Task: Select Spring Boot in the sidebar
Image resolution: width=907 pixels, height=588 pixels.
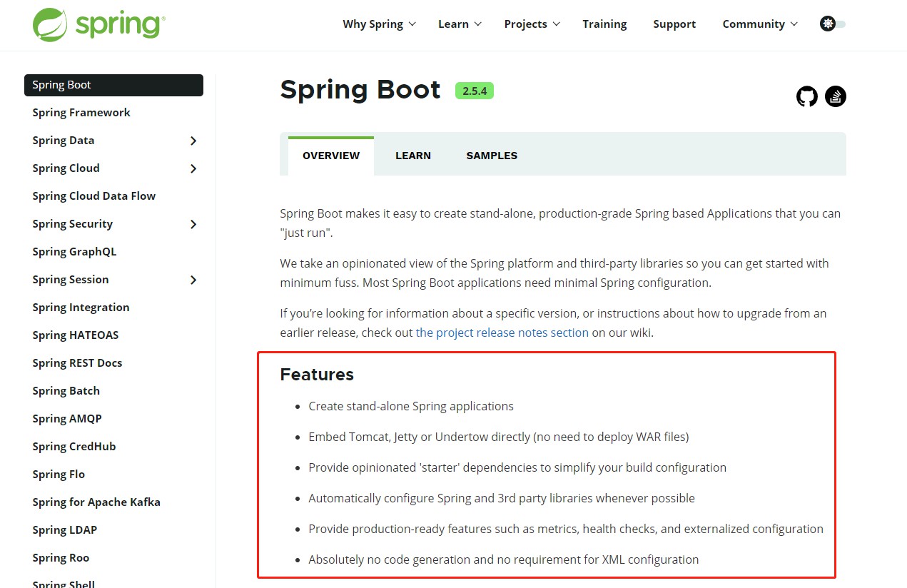Action: coord(113,85)
